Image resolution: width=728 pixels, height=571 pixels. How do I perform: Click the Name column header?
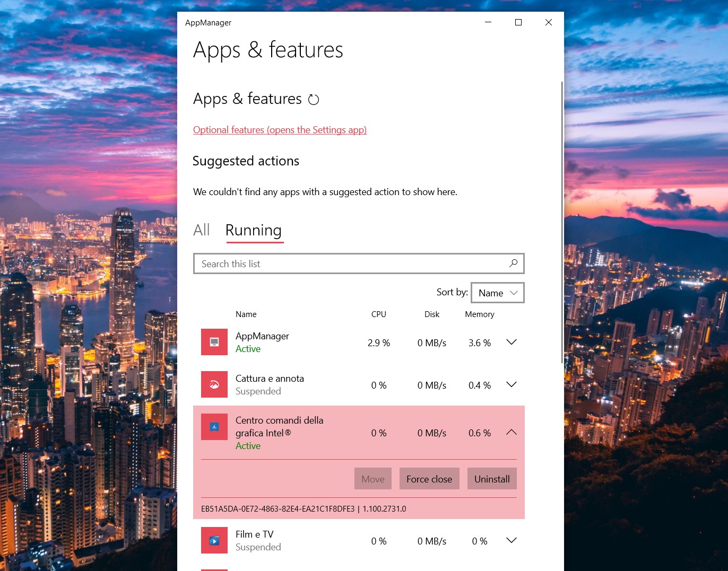(x=246, y=314)
